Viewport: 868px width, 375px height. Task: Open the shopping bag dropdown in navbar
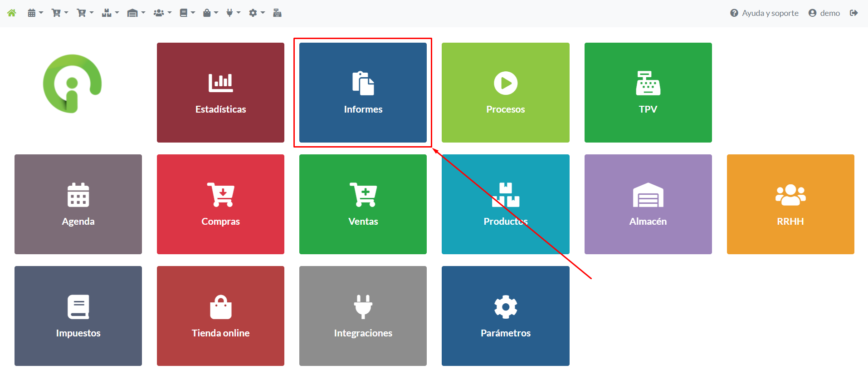coord(210,13)
